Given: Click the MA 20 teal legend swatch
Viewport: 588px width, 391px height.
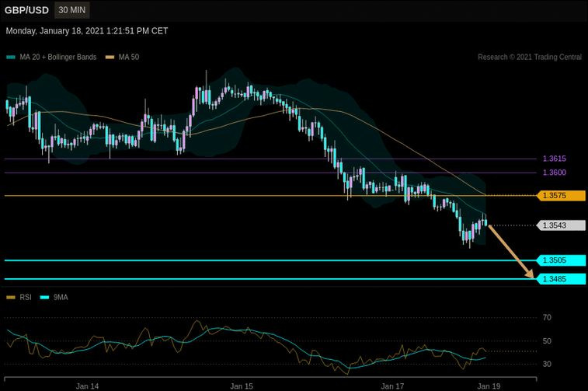Looking at the screenshot, I should pos(11,58).
